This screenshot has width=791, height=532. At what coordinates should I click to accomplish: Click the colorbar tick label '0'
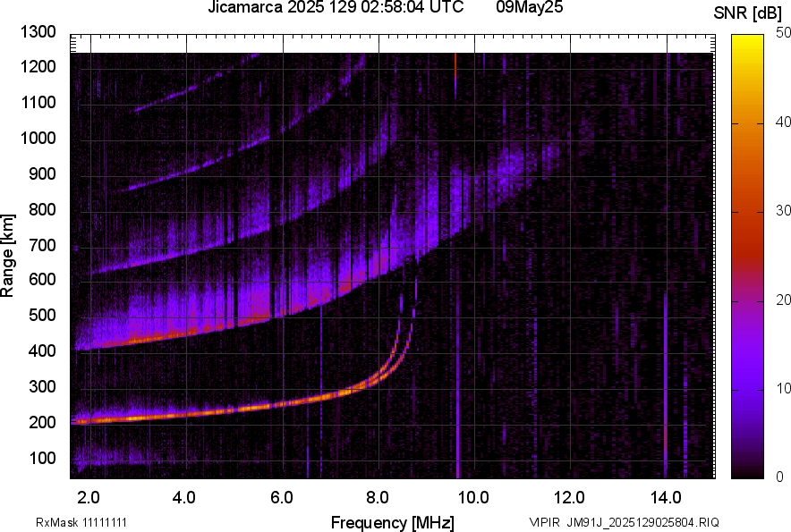coord(780,477)
